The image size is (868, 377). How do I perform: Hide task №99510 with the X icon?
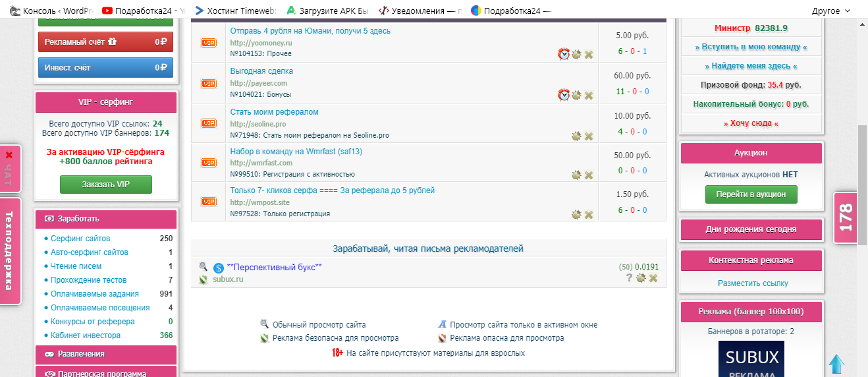click(589, 175)
